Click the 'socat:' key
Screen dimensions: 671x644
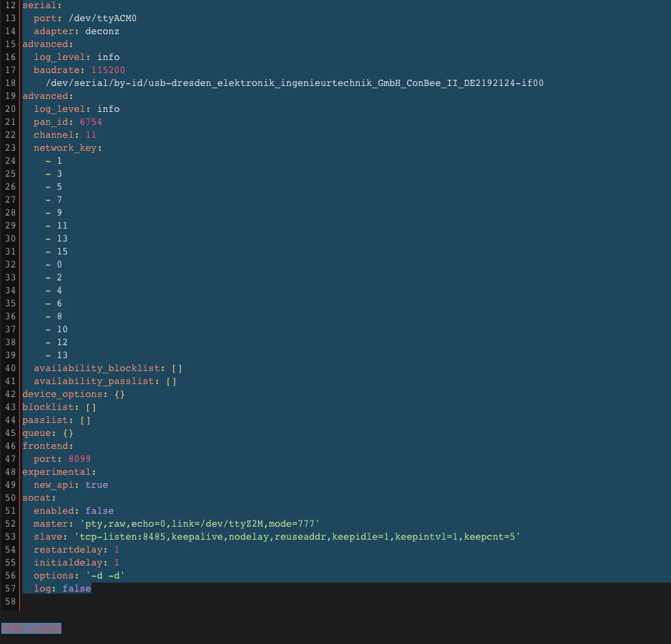pyautogui.click(x=40, y=498)
